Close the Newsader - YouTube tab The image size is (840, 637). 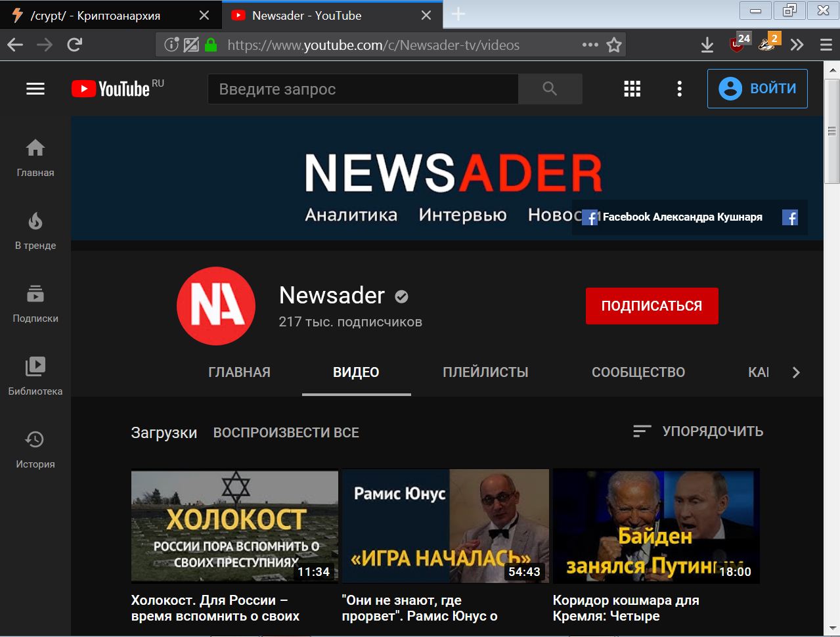tap(426, 15)
